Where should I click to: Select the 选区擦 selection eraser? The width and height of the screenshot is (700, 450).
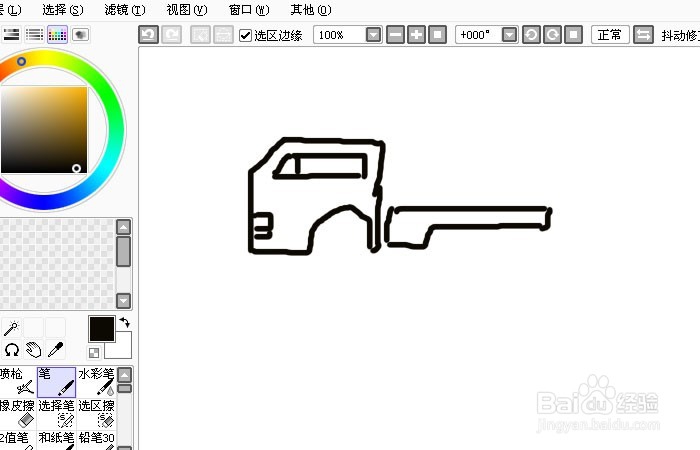tap(96, 413)
